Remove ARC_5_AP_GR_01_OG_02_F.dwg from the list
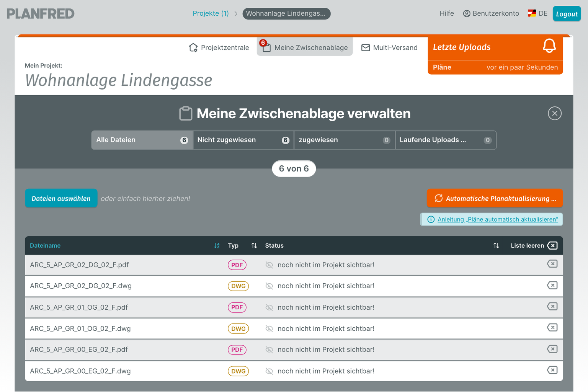 552,327
